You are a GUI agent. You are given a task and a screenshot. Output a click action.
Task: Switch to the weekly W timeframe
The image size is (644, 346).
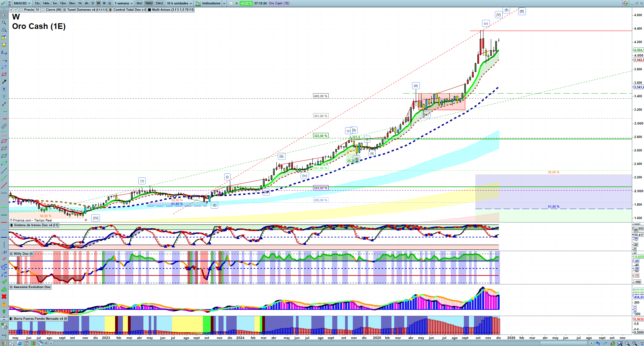coord(98,3)
